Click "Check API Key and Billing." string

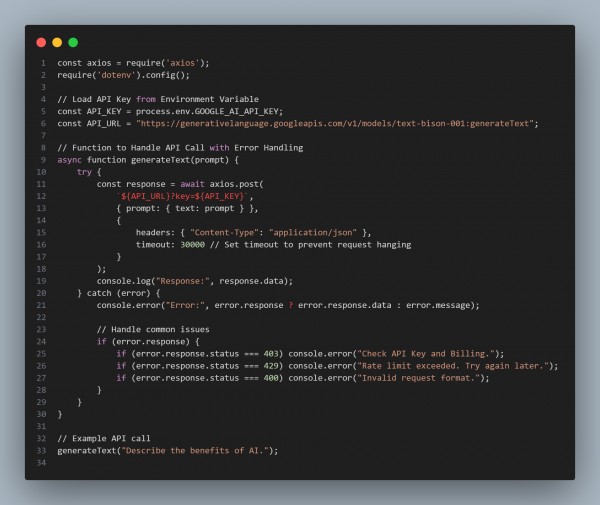[426, 354]
